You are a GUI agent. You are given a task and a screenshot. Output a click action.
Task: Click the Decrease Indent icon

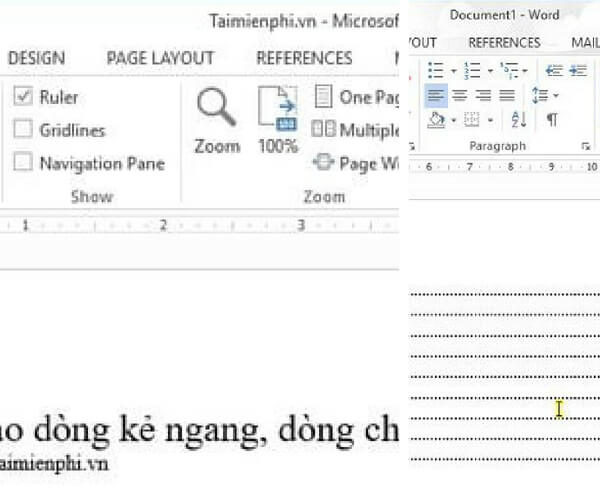(x=553, y=70)
